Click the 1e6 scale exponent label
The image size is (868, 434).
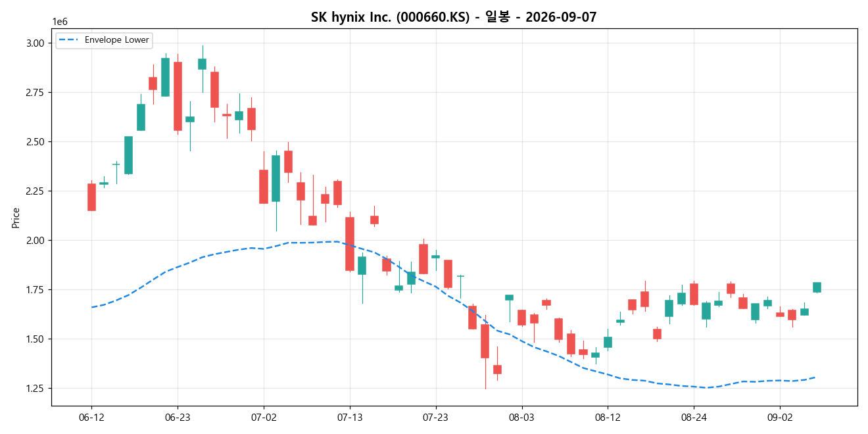60,22
